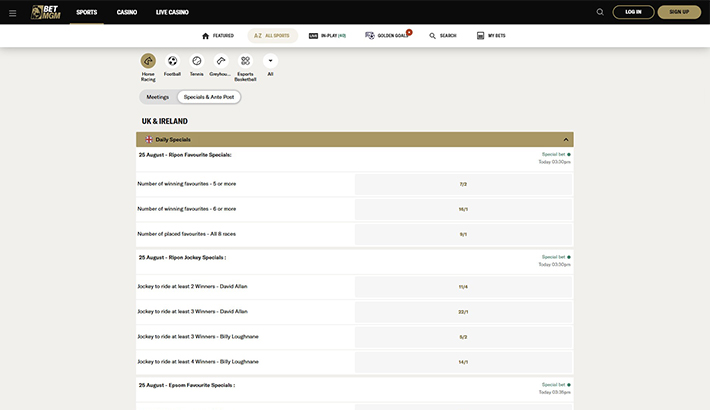
Task: Switch to Specials & Ante Post view
Action: (209, 97)
